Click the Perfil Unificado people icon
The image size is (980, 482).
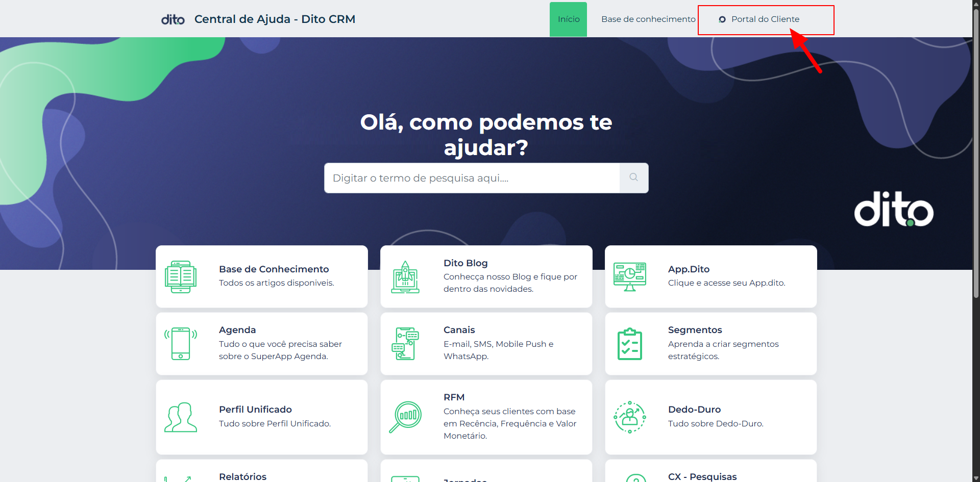(181, 417)
